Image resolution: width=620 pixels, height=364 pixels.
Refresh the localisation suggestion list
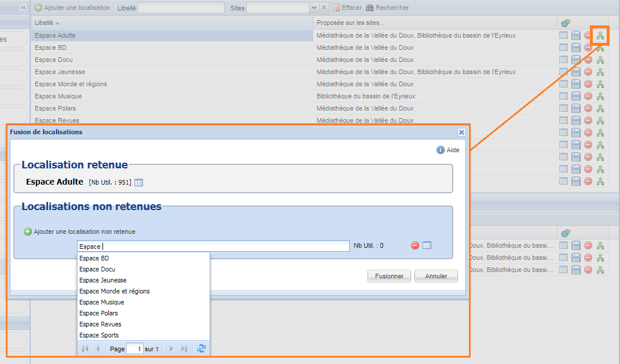click(201, 348)
